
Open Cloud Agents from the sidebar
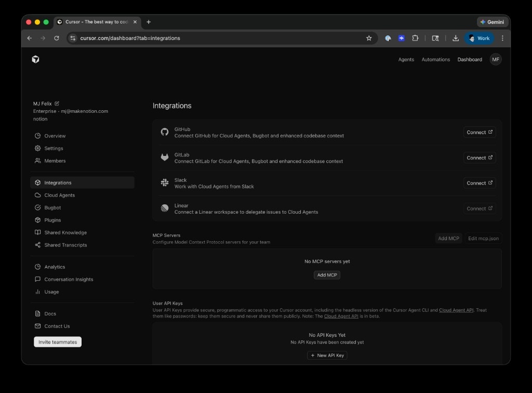point(58,195)
